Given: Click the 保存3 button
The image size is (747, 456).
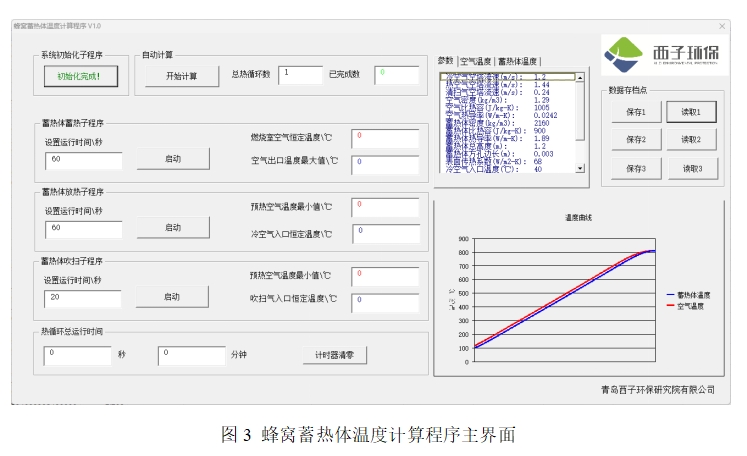Looking at the screenshot, I should coord(636,169).
